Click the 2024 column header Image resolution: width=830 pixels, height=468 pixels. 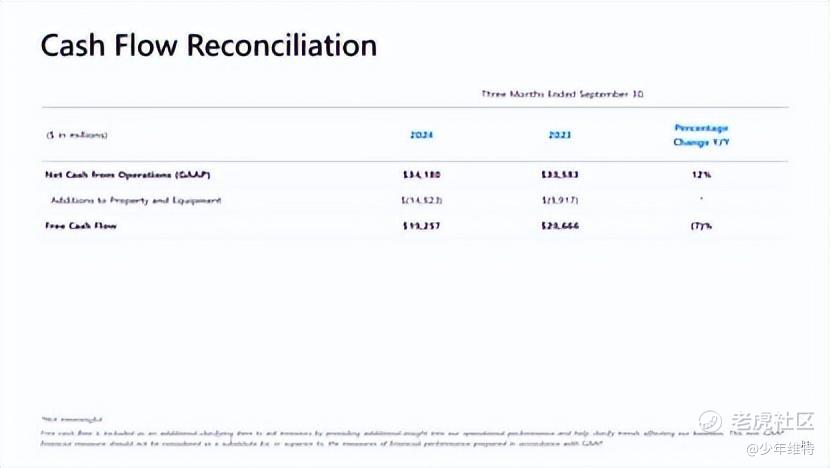click(421, 135)
